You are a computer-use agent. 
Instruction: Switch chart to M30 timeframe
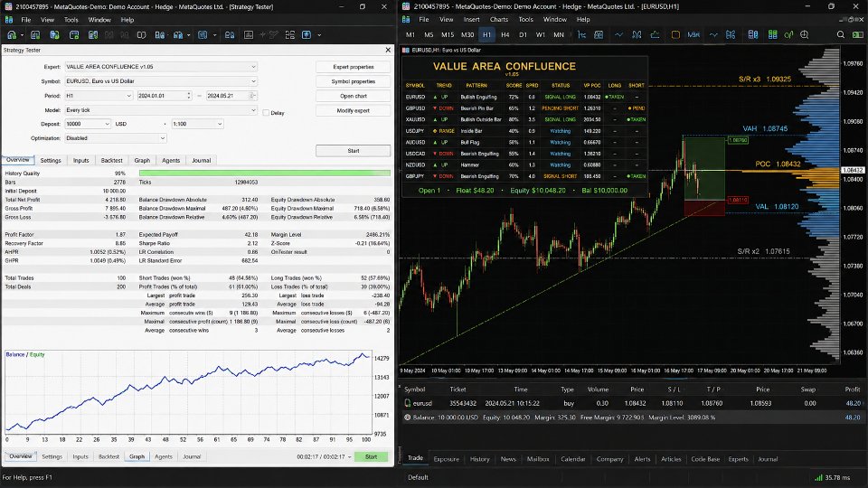click(467, 34)
